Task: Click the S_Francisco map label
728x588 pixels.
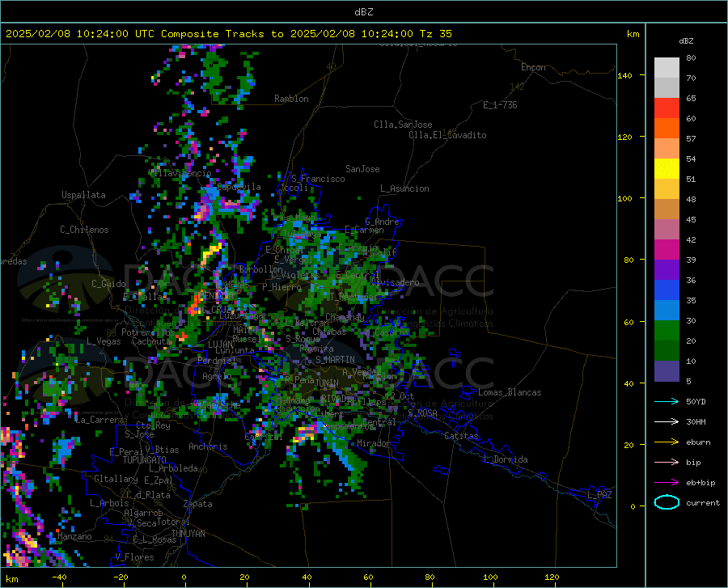Action: point(319,179)
